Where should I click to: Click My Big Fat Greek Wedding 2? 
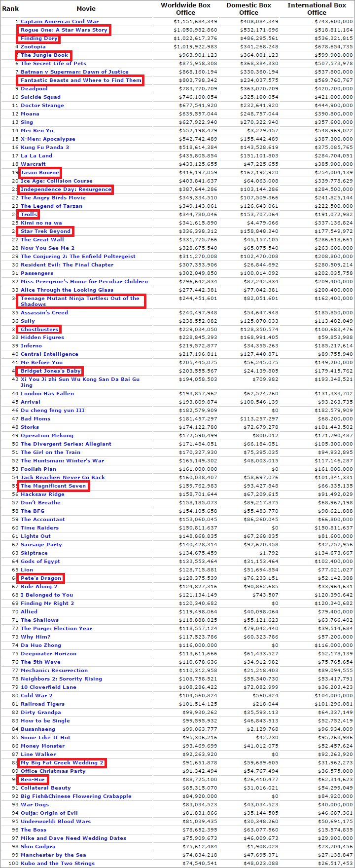pos(62,763)
